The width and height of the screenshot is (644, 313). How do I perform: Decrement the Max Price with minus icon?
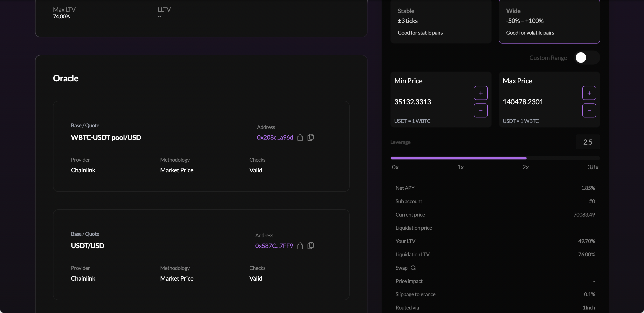589,110
